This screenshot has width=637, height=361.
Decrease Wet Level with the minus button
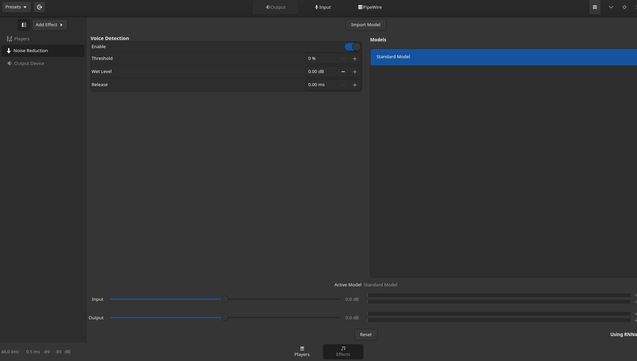coord(343,71)
